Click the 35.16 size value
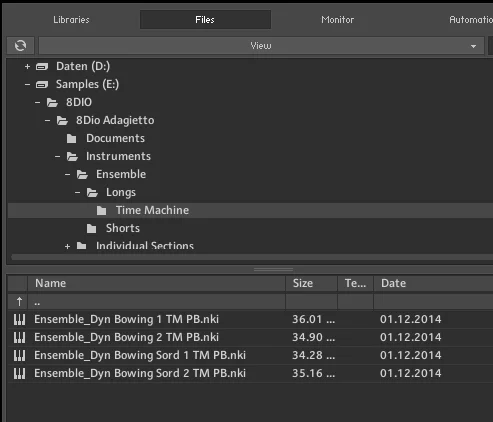This screenshot has height=422, width=493. click(314, 373)
